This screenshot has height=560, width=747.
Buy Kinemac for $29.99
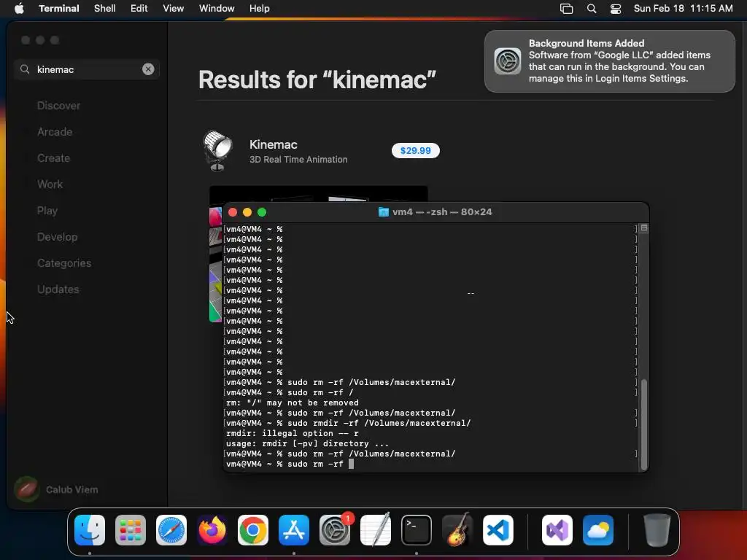click(415, 150)
